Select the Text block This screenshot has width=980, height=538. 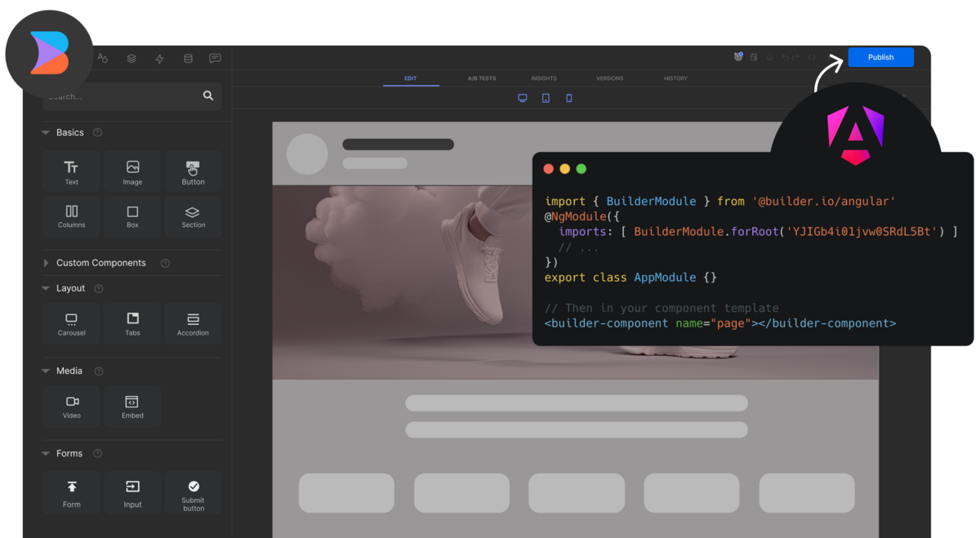(x=72, y=171)
